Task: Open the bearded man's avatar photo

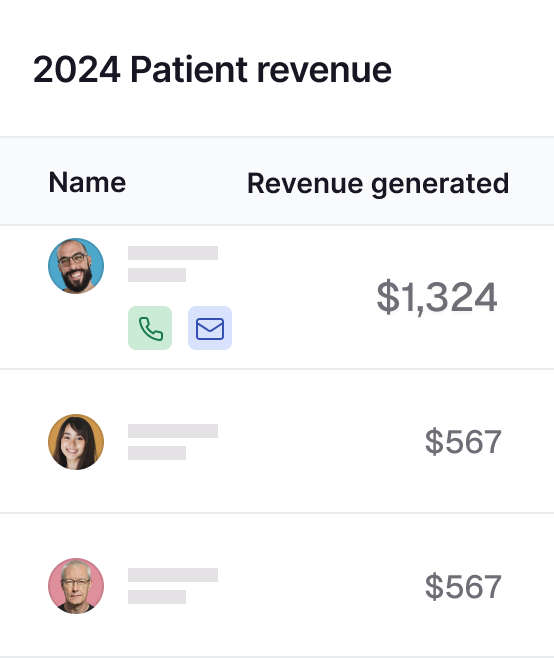Action: 76,266
